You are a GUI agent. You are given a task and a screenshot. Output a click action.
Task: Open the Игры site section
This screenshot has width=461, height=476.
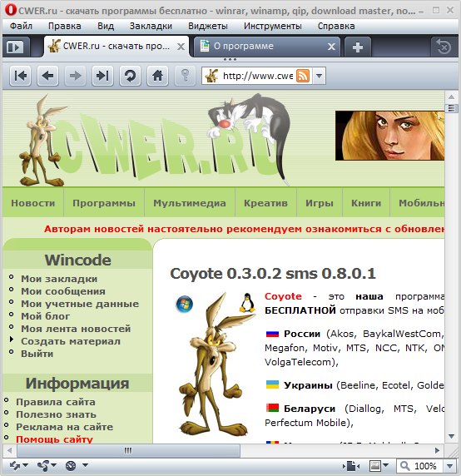(x=320, y=203)
